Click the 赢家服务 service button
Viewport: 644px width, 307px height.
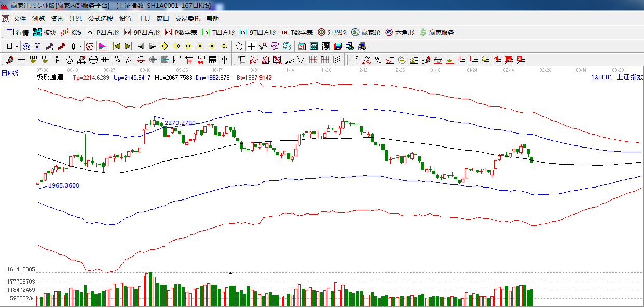coord(436,32)
